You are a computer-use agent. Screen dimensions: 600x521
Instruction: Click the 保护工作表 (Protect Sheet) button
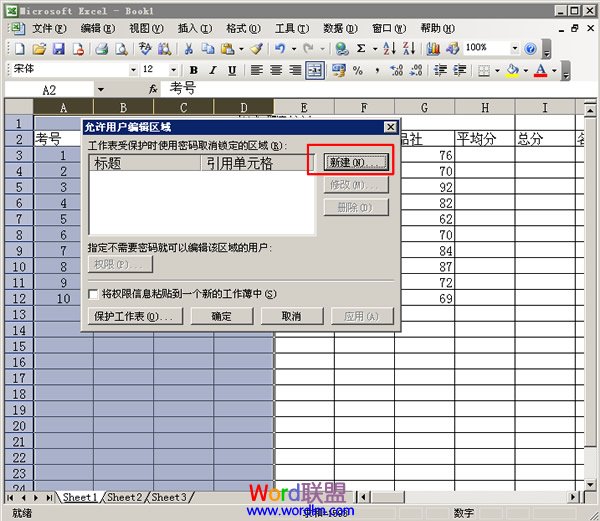pos(135,316)
